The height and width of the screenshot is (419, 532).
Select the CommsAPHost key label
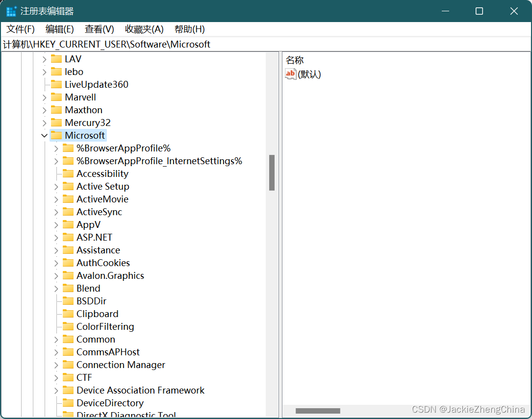pyautogui.click(x=108, y=352)
